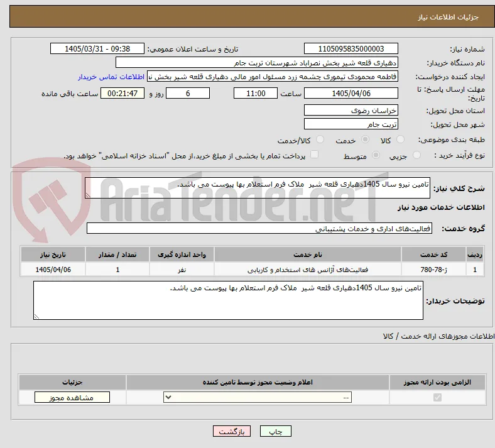
Task: Click the تربت جام city field
Action: pos(351,124)
